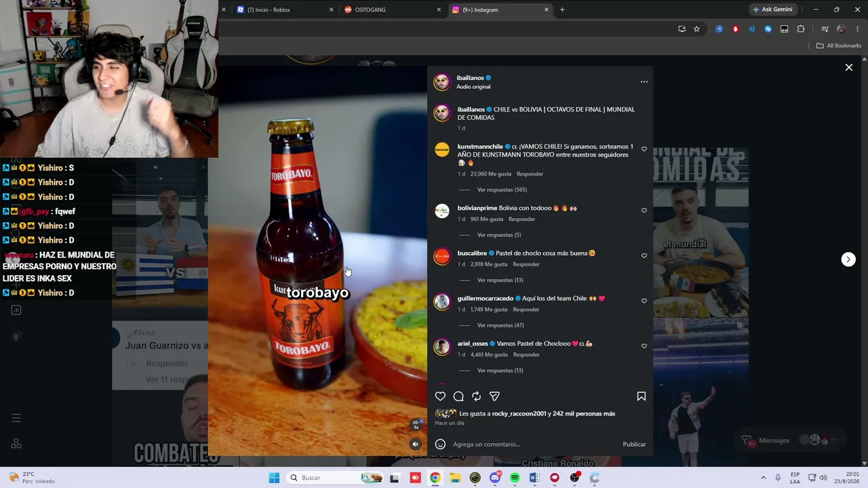Open the ibaillanos profile from the post header
Viewport: 868px width, 488px height.
point(470,78)
